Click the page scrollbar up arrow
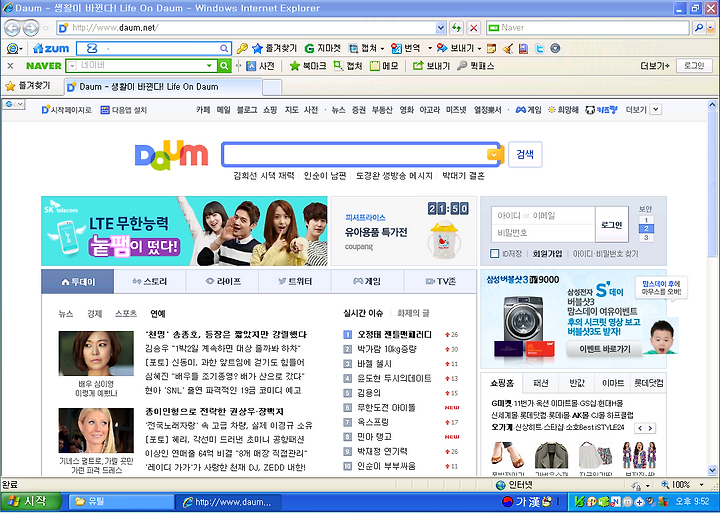The height and width of the screenshot is (513, 720). click(712, 105)
